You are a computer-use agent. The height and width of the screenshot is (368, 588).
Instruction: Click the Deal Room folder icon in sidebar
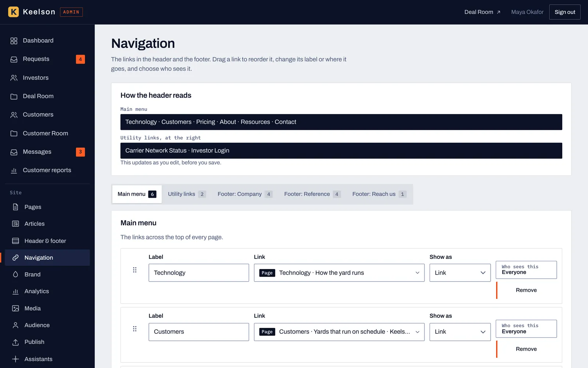point(14,96)
